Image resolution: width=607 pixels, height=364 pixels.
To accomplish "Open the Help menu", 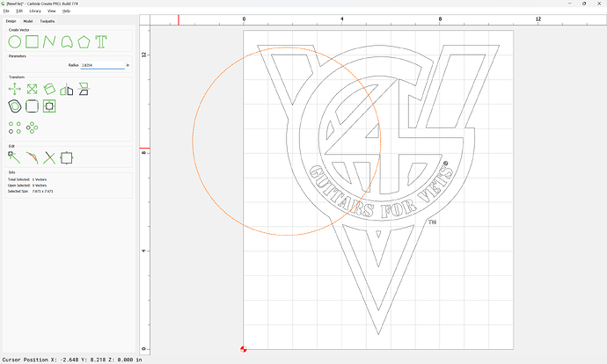I will 67,11.
